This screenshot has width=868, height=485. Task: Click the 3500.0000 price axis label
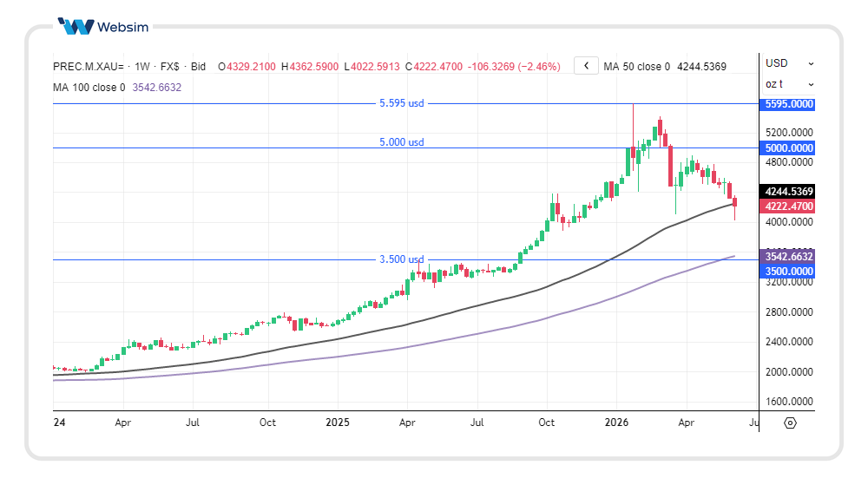[x=789, y=271]
